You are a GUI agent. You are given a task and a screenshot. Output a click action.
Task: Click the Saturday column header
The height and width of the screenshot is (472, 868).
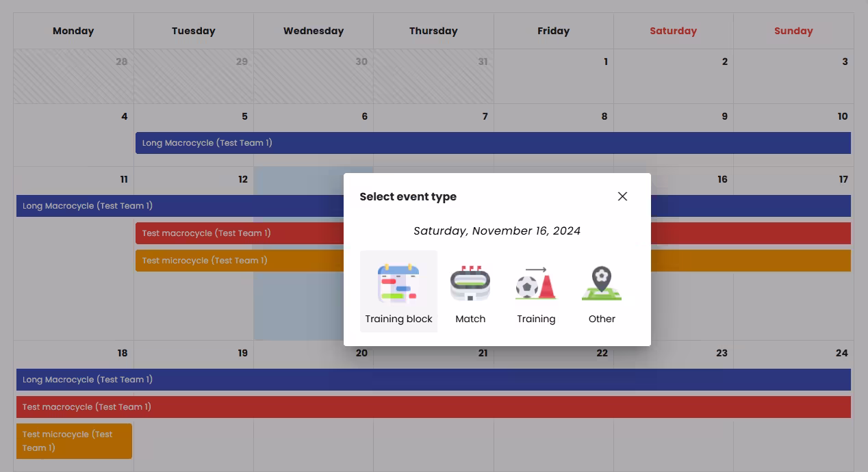click(673, 31)
